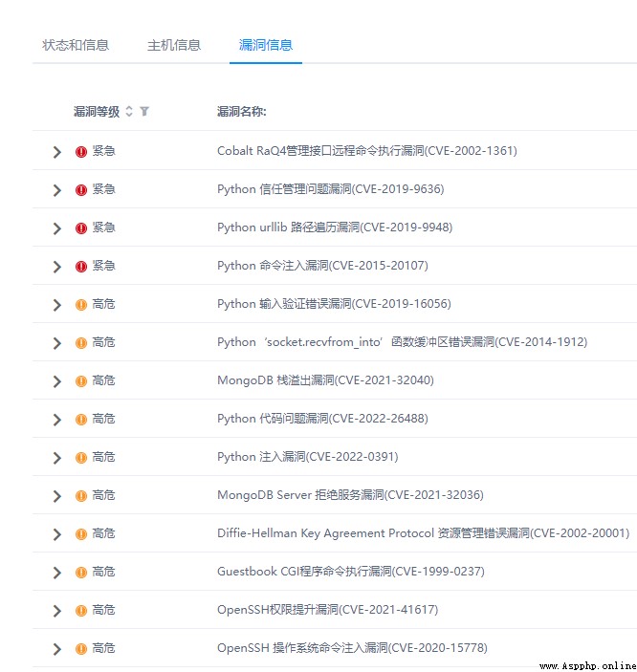Click 高危 label in the CVE-2020-15778 row

pyautogui.click(x=104, y=648)
